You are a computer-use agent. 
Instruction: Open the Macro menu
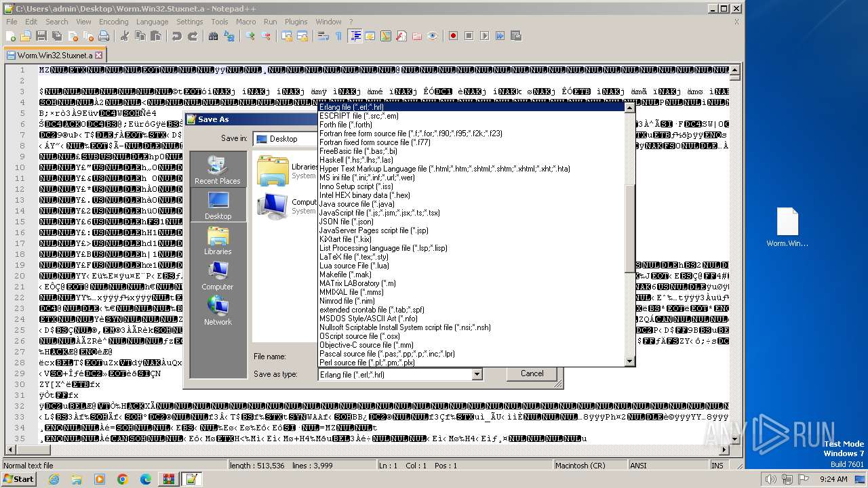[245, 22]
